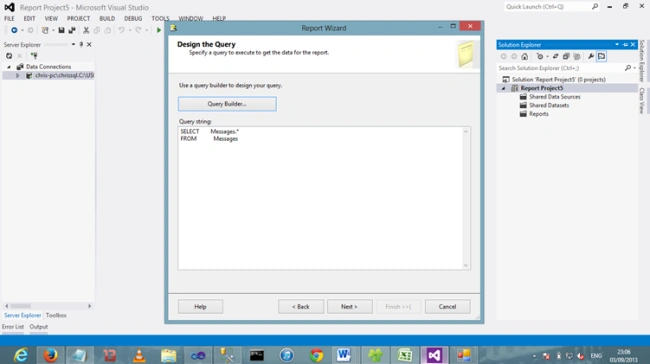Click Collapse All icon in Solution Explorer
This screenshot has height=364, width=650.
click(x=566, y=56)
